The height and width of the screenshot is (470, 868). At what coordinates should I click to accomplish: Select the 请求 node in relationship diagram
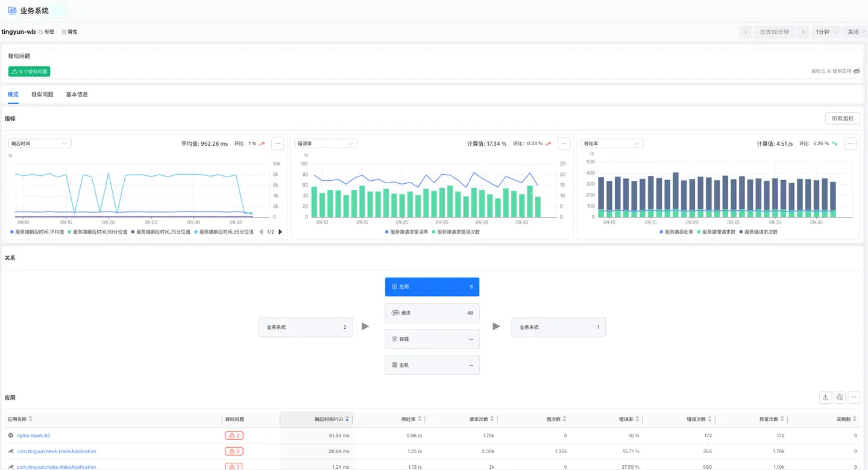432,313
